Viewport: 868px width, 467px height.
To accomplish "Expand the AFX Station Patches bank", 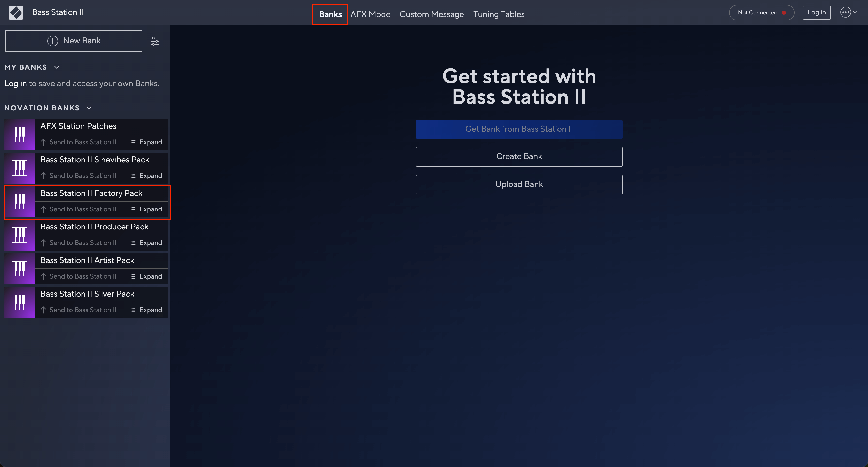I will click(x=146, y=142).
